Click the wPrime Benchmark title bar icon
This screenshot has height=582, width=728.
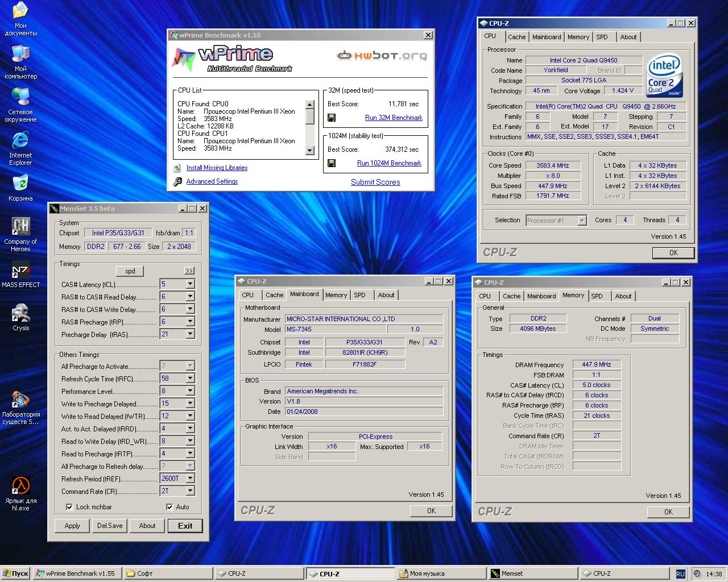[x=175, y=35]
